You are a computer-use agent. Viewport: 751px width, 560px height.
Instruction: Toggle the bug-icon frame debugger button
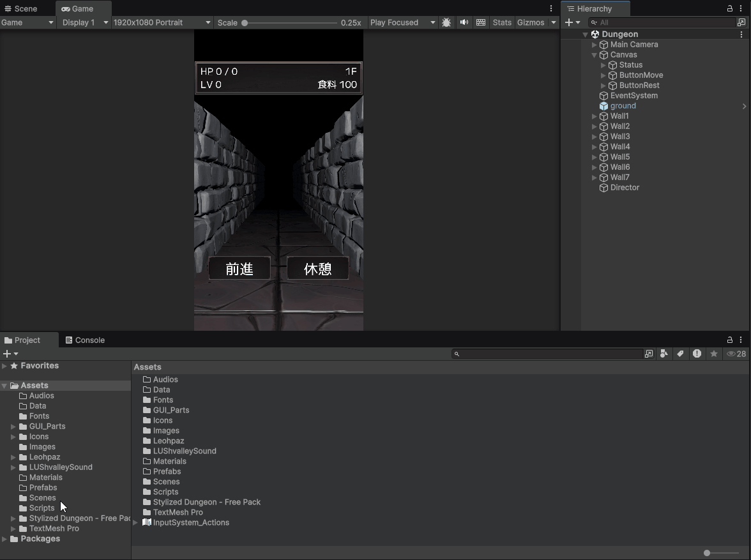pyautogui.click(x=446, y=22)
